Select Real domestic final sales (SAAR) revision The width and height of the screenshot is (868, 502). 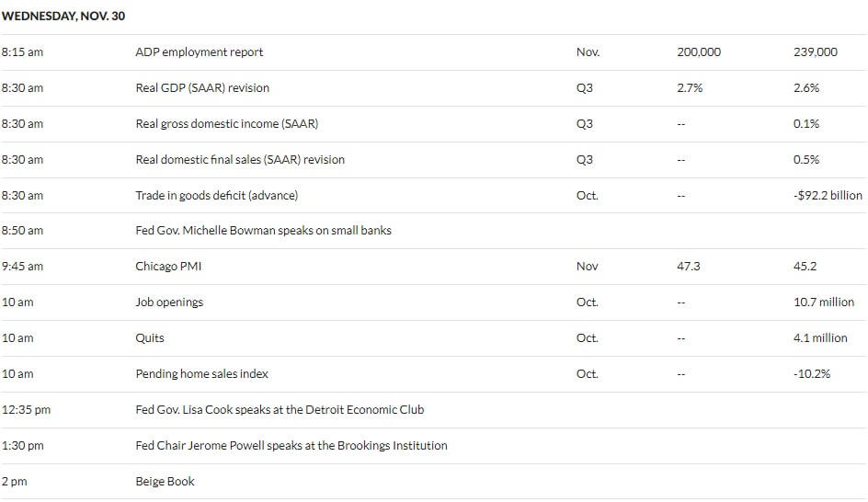coord(240,159)
